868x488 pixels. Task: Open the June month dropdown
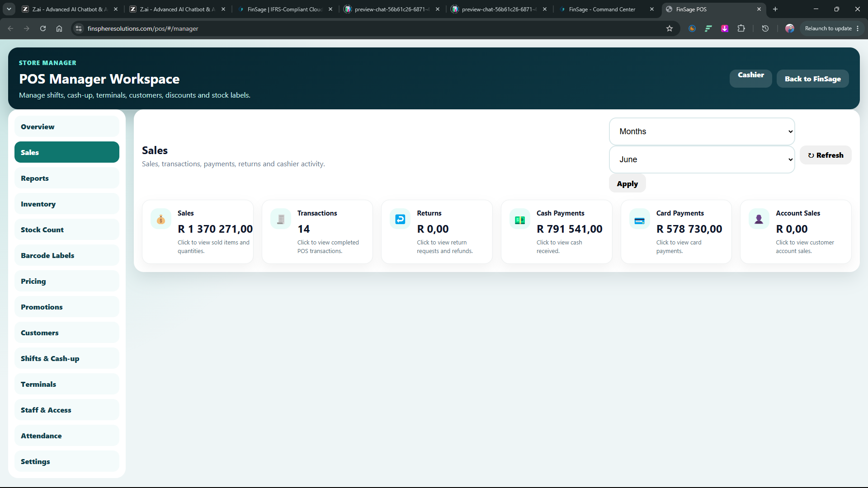[x=702, y=160]
